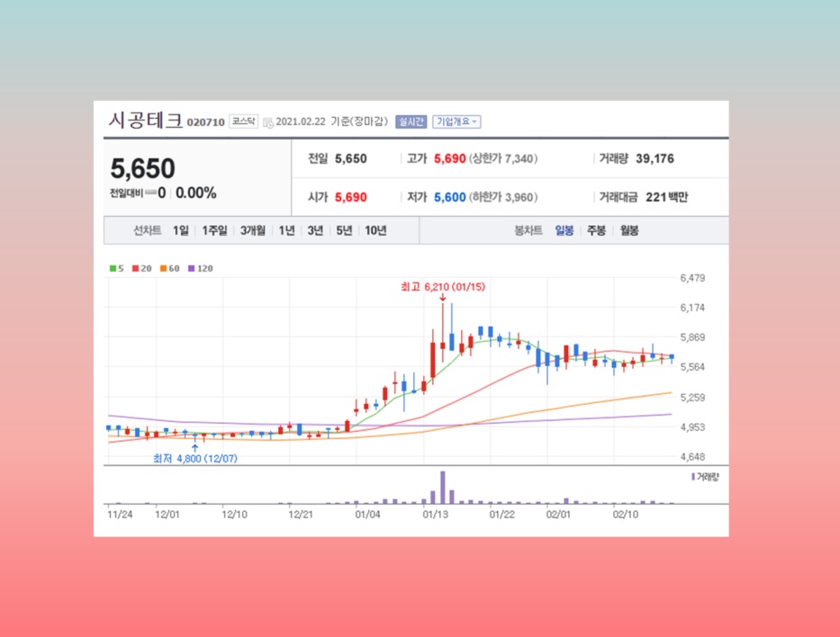Click the 하한가 3,960 text
This screenshot has width=840, height=637.
click(x=503, y=198)
